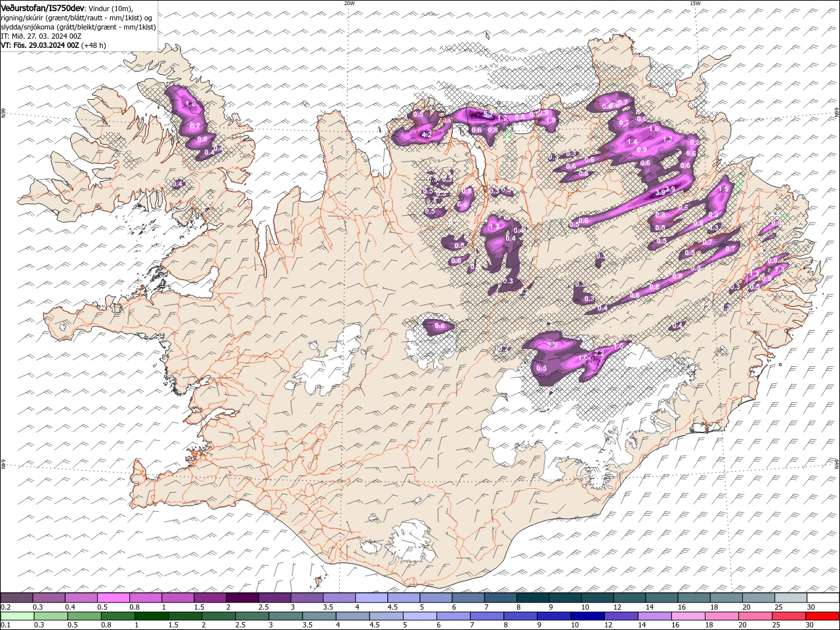Select dark teal snow swatch between 9 and 10

(564, 598)
